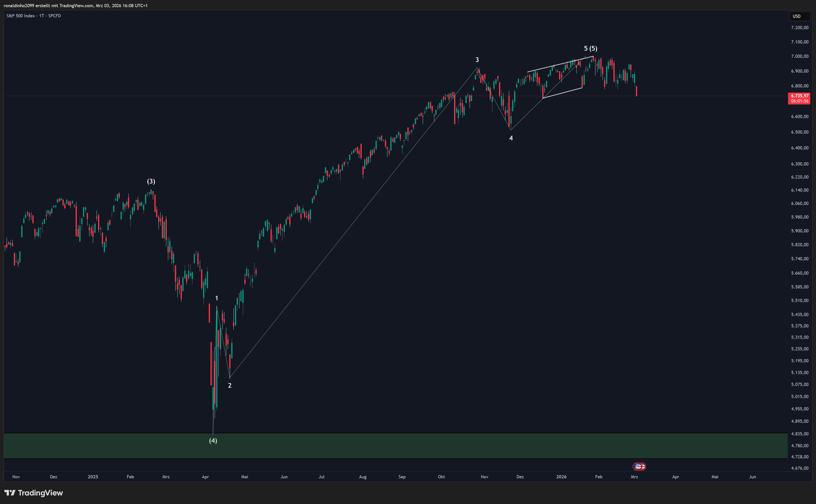Click the S&P 500 Index symbol title

21,16
